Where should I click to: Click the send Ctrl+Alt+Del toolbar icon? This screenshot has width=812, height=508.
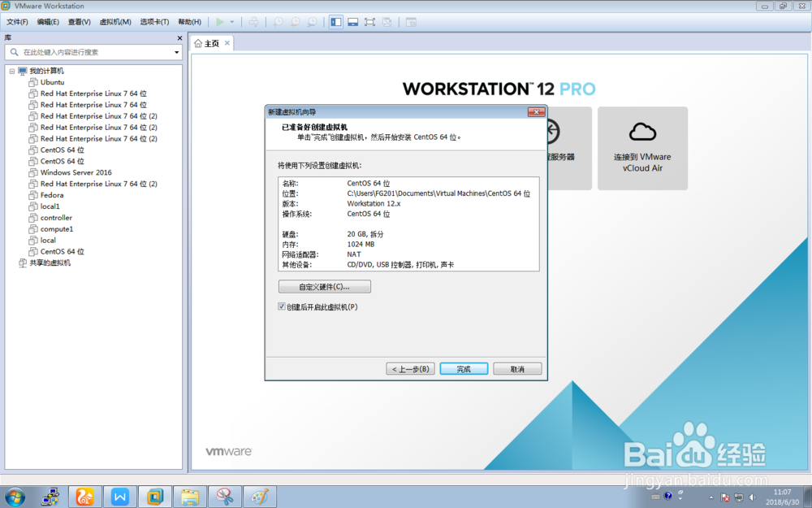click(253, 22)
